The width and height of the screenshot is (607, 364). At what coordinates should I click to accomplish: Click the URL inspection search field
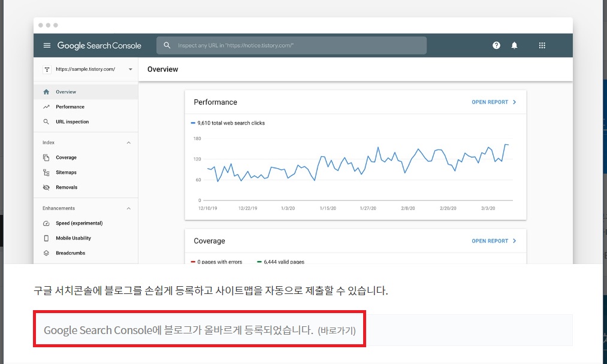coord(292,45)
